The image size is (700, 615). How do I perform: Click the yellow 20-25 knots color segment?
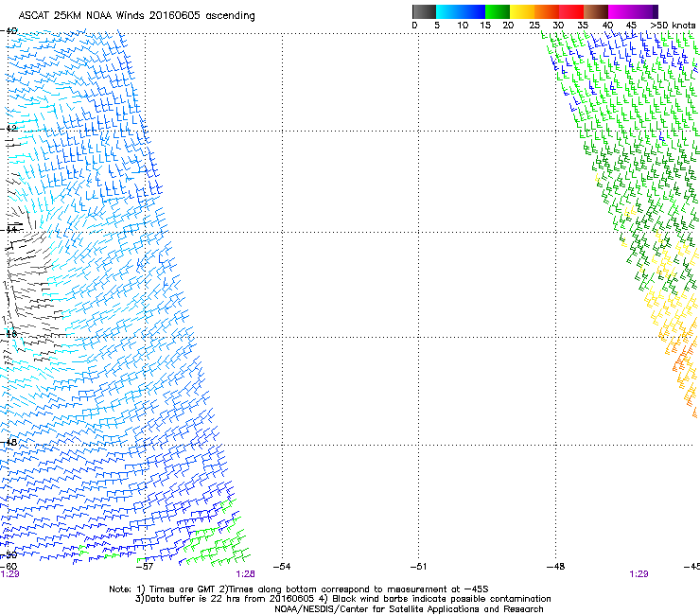point(522,11)
